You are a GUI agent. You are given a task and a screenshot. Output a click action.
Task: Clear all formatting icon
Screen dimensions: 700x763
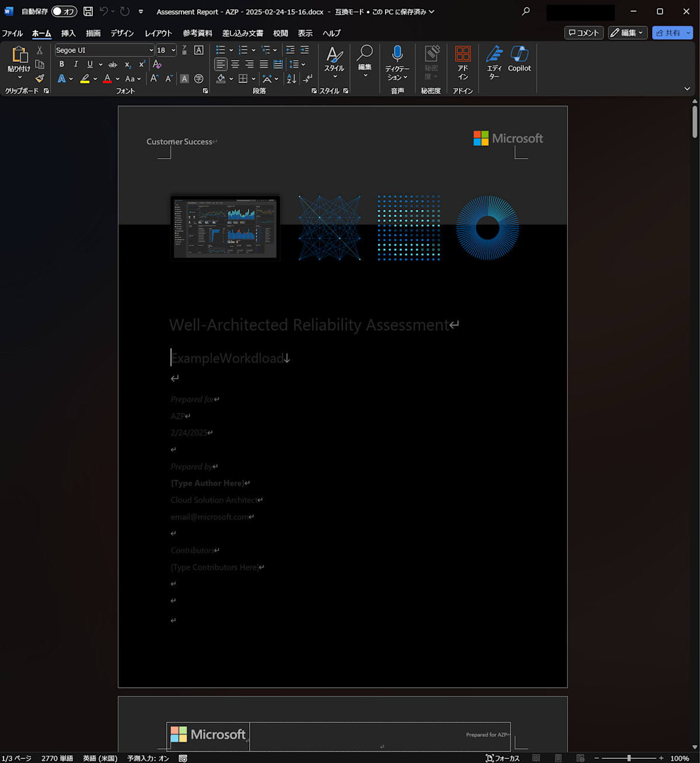(x=157, y=64)
